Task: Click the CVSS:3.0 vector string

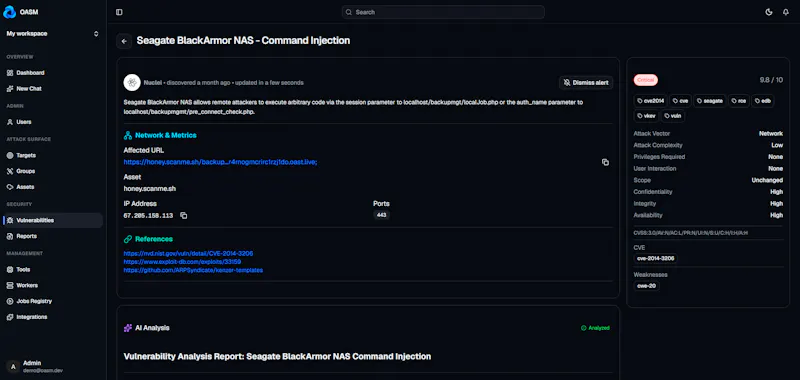Action: coord(691,233)
